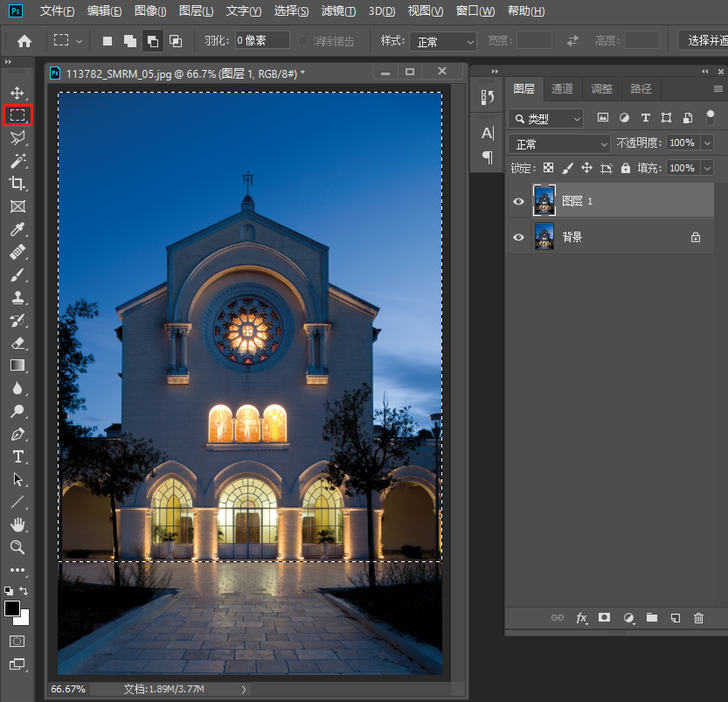Hide the 背景 layer eye icon
The image size is (728, 702).
(x=518, y=237)
